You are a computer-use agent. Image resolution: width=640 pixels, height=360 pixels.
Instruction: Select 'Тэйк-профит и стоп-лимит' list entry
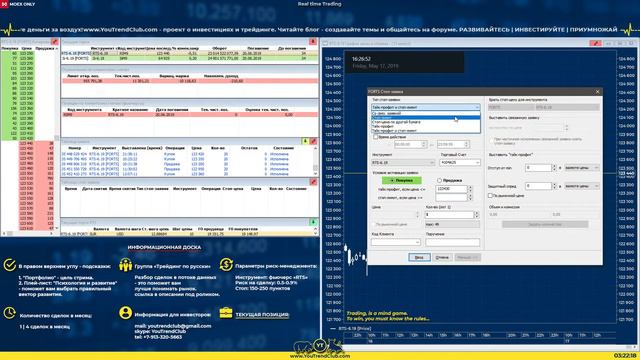[x=426, y=131]
